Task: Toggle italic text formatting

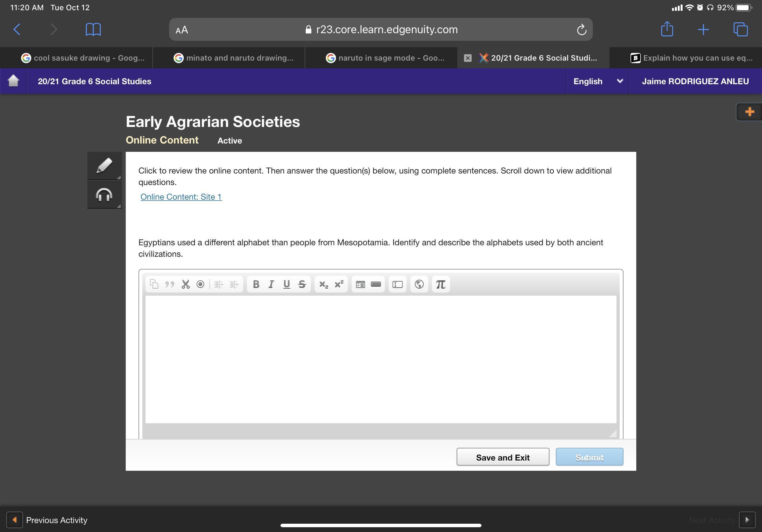Action: coord(271,284)
